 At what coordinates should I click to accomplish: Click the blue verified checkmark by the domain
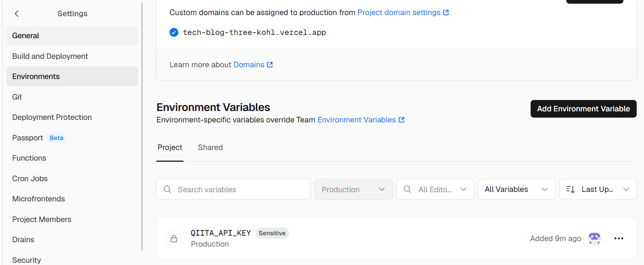[174, 32]
